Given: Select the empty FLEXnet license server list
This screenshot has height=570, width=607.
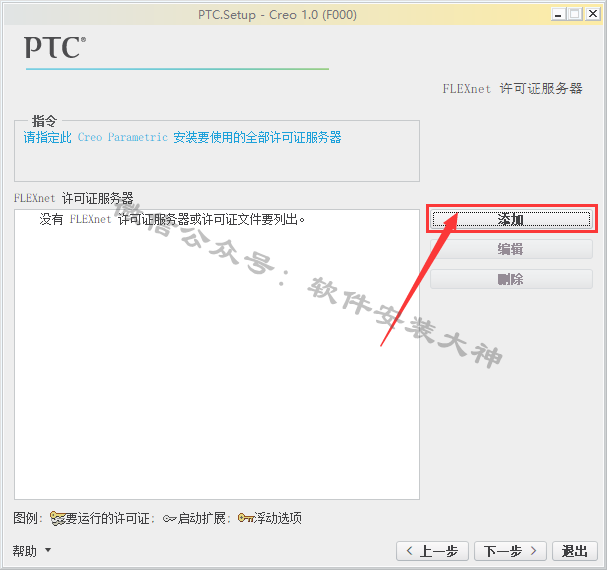Looking at the screenshot, I should pos(217,354).
